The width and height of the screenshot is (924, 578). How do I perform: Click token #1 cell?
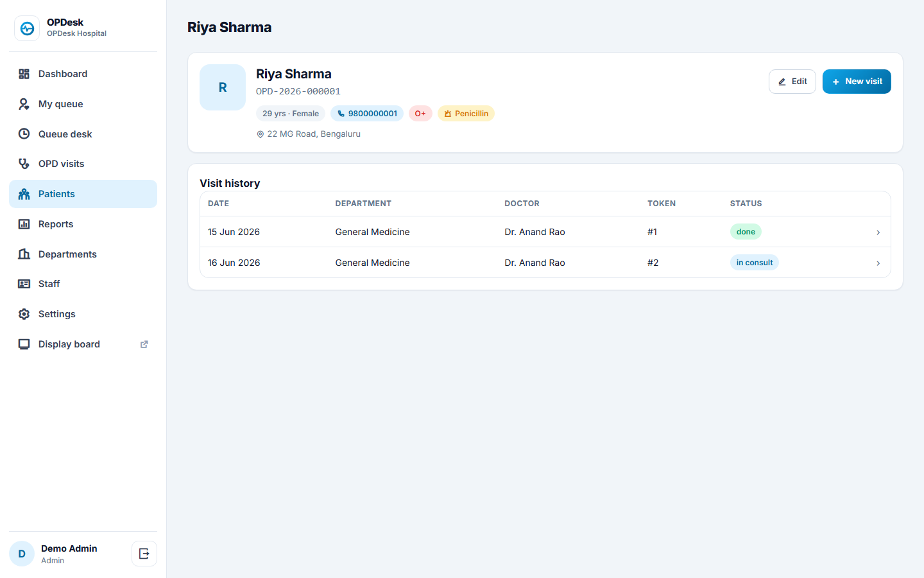653,232
